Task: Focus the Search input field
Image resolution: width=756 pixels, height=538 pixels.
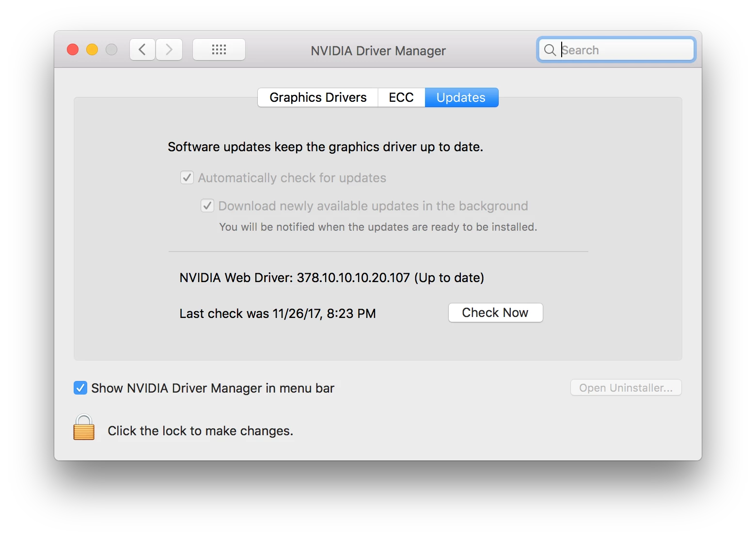Action: point(616,50)
